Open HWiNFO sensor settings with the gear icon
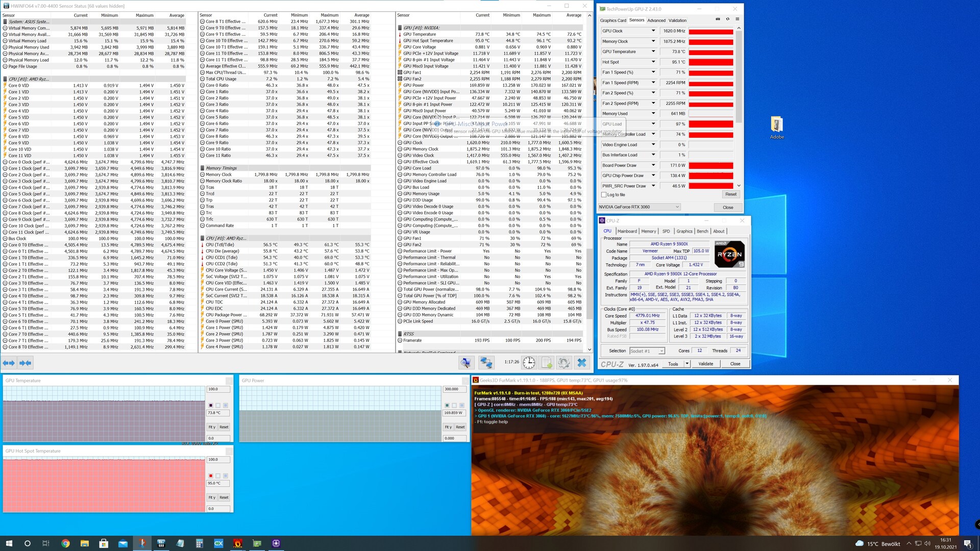 tap(564, 363)
